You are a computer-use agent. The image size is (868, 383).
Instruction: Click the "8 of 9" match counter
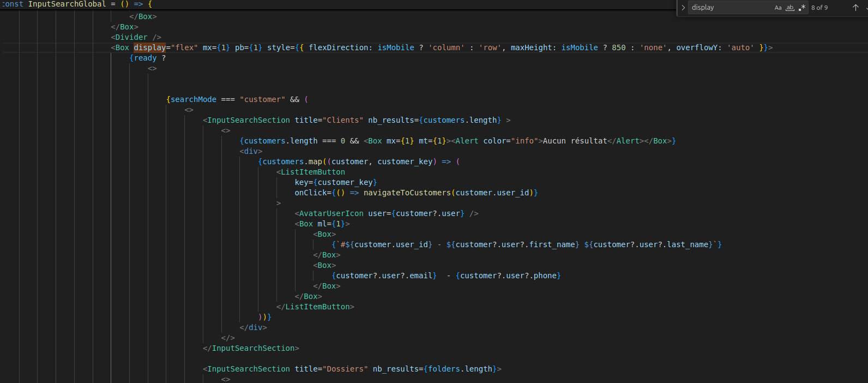pos(819,8)
